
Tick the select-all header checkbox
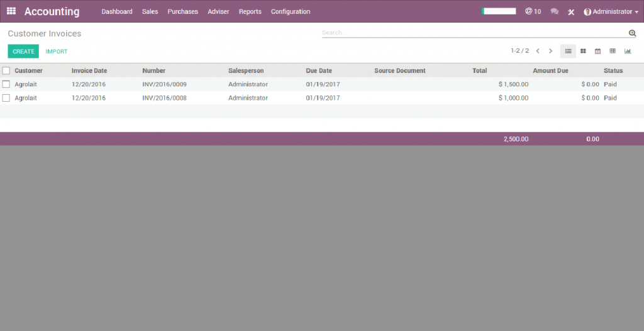pos(6,70)
